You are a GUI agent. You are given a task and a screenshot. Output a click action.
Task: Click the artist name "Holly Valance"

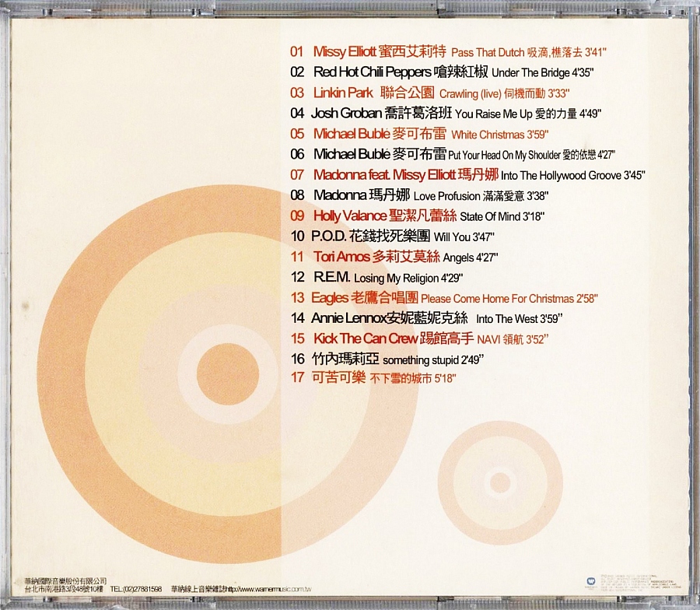pos(349,216)
